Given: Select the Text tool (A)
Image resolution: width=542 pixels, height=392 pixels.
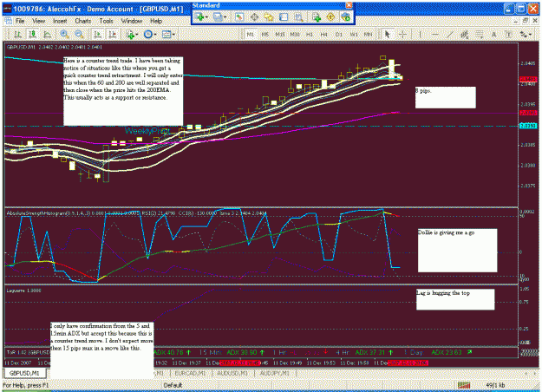Looking at the screenshot, I should (494, 34).
